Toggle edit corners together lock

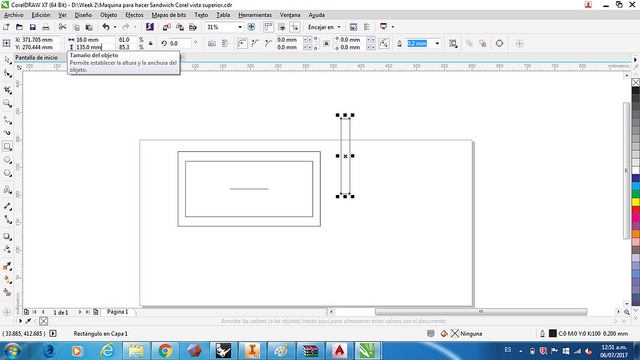tap(326, 43)
